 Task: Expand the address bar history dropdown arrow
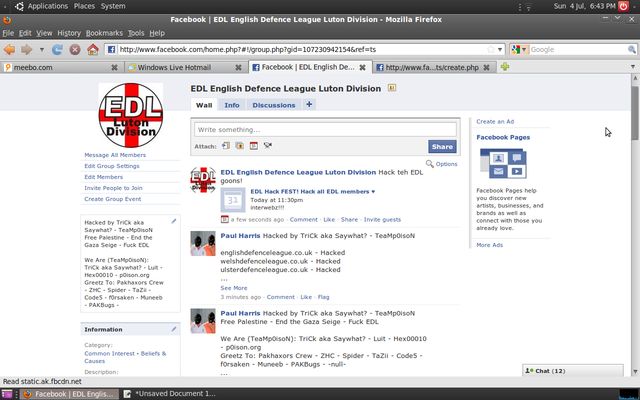500,49
